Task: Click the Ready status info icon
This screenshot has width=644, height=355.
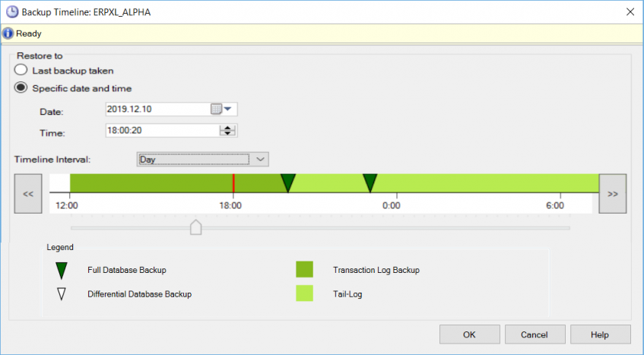Action: click(x=8, y=33)
